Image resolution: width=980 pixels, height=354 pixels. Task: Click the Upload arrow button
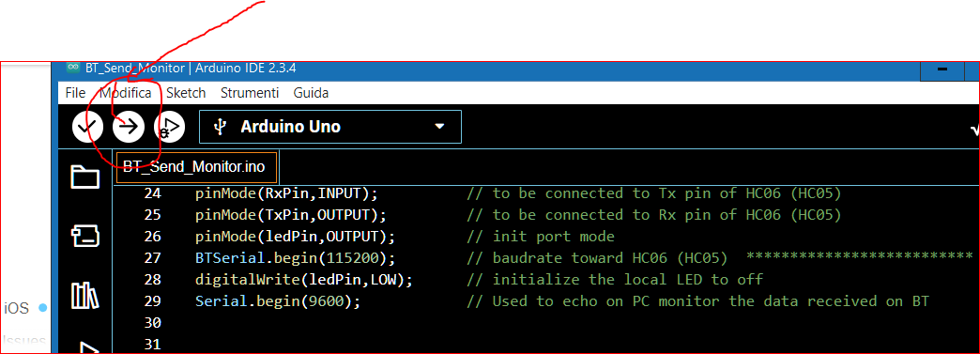(x=129, y=127)
